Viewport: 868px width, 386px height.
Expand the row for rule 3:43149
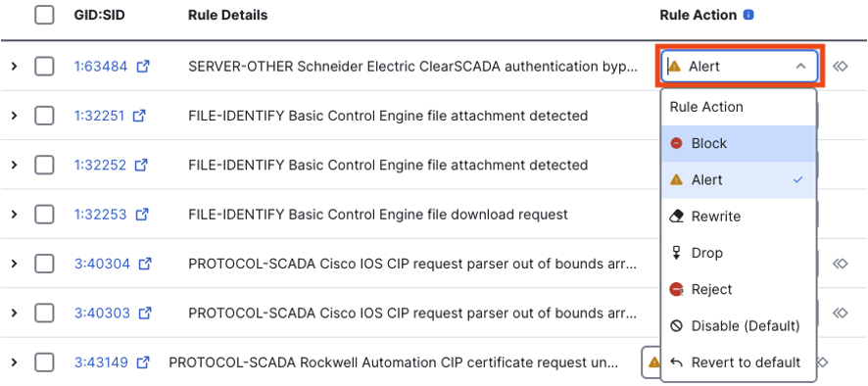coord(15,362)
